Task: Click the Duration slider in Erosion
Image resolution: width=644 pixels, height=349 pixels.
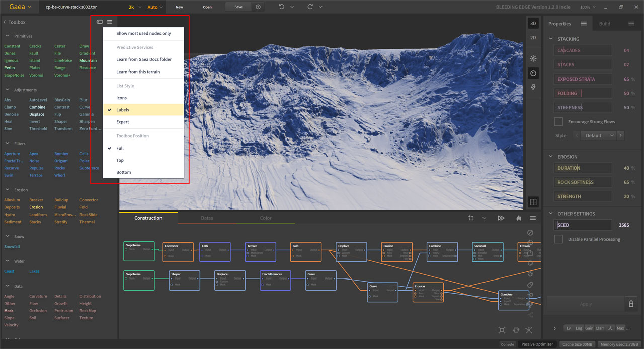Action: coord(584,168)
